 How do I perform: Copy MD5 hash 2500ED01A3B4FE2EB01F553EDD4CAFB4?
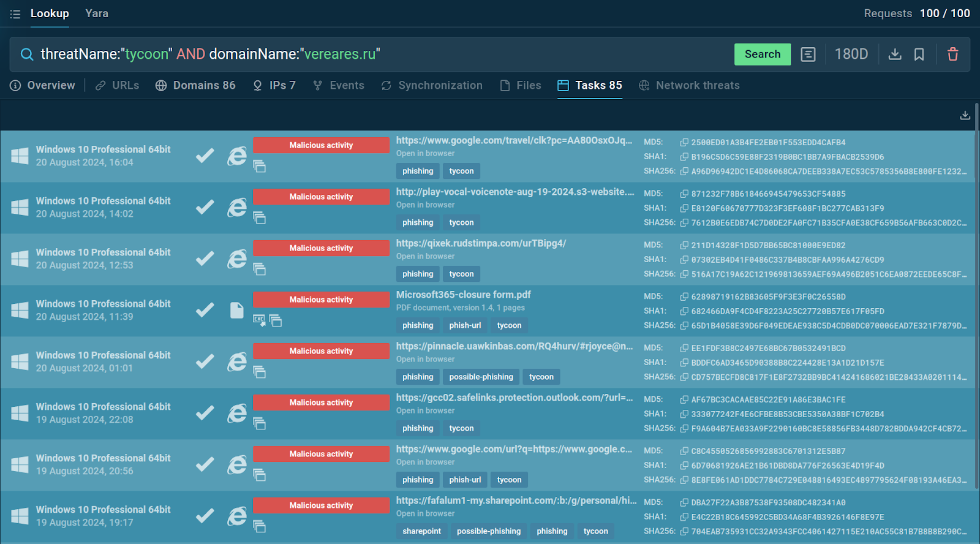click(x=684, y=142)
